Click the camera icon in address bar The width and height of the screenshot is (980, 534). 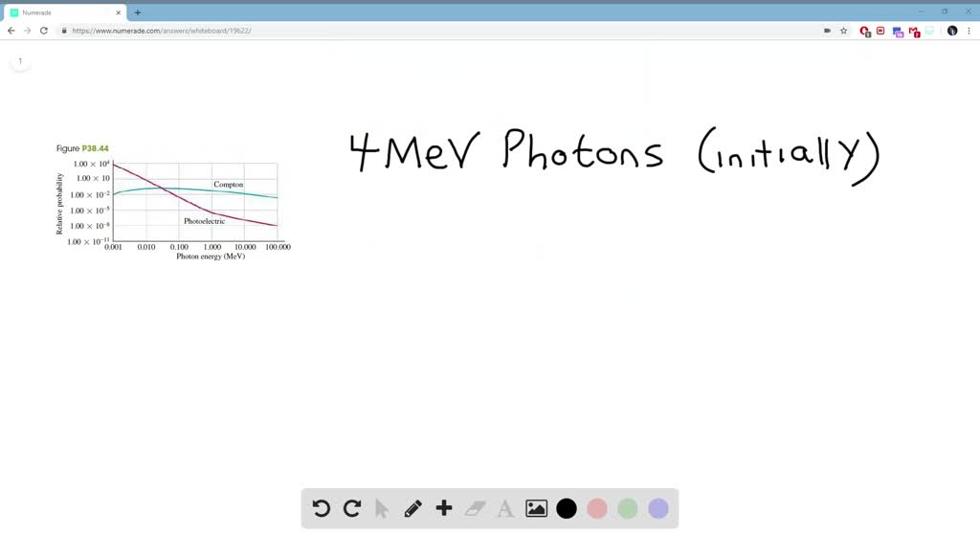click(827, 31)
